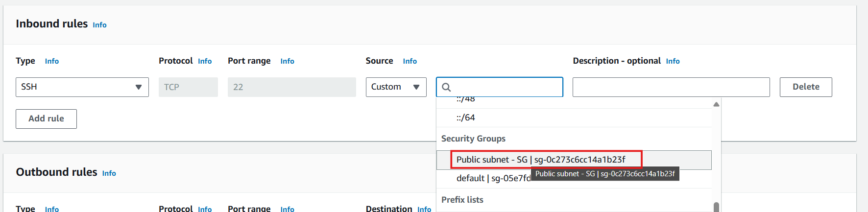Delete the SSH inbound rule
Image resolution: width=868 pixels, height=212 pixels.
(x=806, y=87)
